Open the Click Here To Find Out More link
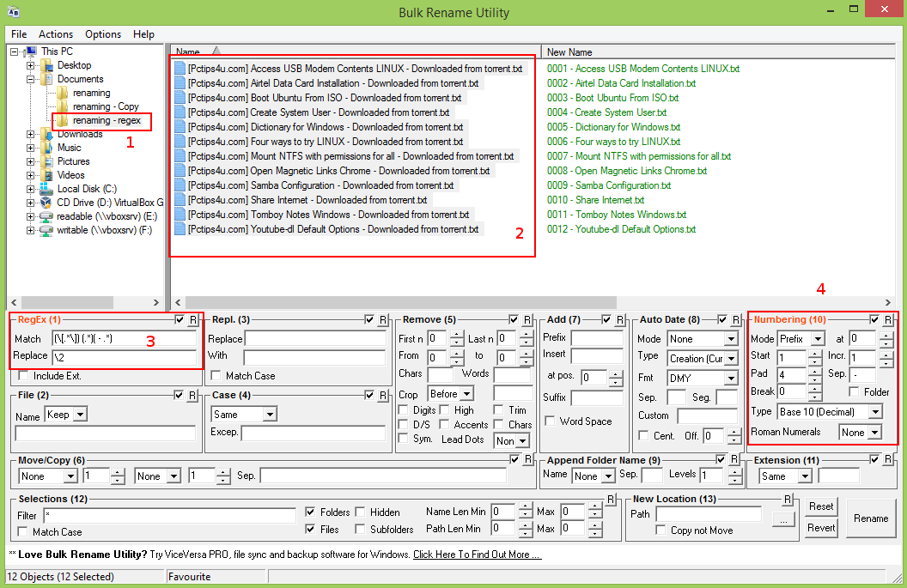Image resolution: width=907 pixels, height=588 pixels. [x=477, y=555]
